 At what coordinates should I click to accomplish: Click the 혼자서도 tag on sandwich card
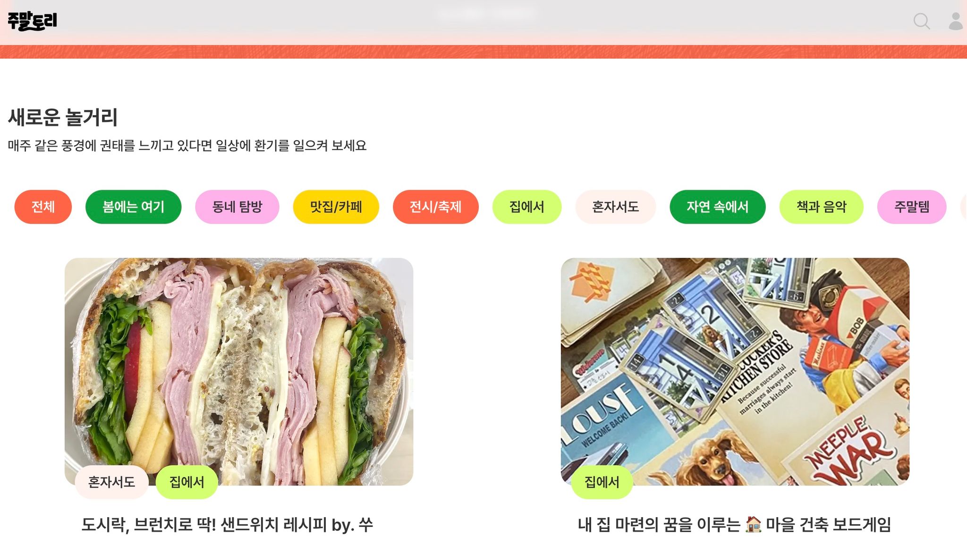(x=111, y=482)
